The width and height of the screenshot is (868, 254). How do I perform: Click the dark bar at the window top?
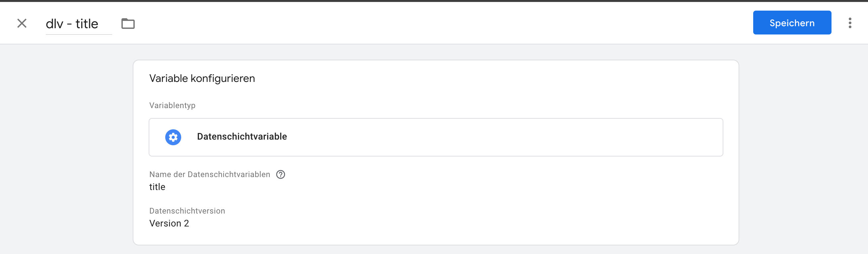point(434,1)
